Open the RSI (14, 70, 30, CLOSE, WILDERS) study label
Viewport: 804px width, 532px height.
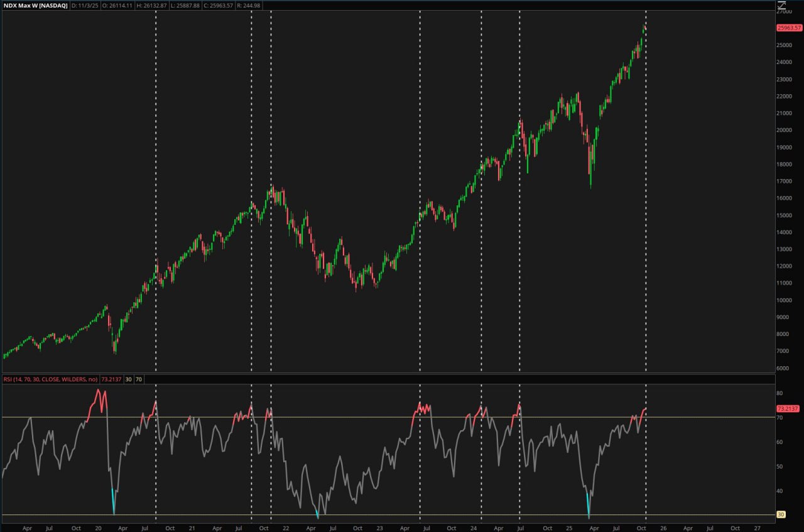[50, 380]
